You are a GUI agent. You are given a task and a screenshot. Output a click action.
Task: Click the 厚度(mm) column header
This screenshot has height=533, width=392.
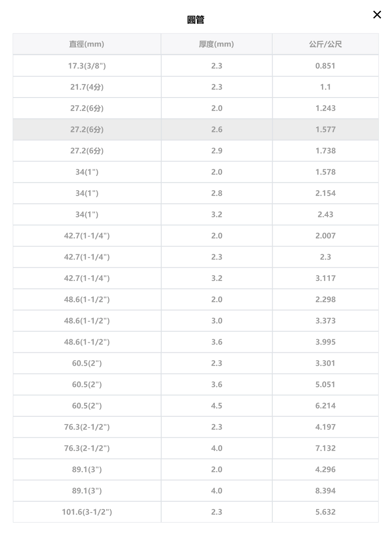tap(216, 44)
